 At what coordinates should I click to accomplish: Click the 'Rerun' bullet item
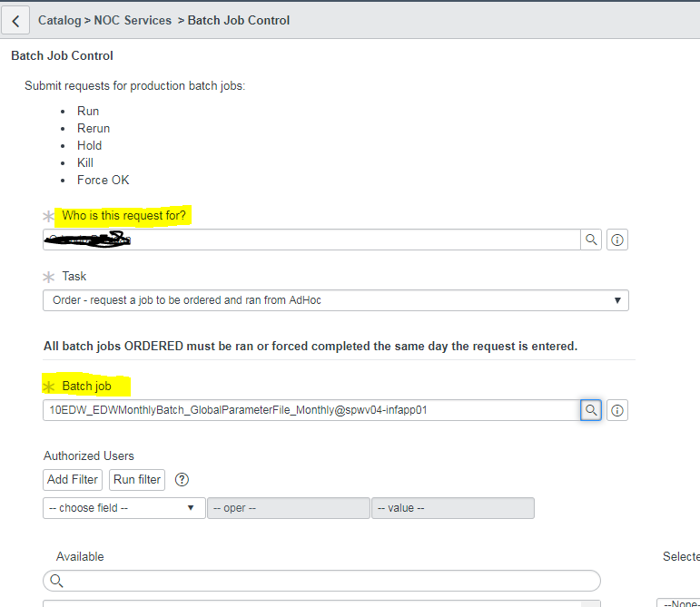pyautogui.click(x=94, y=129)
